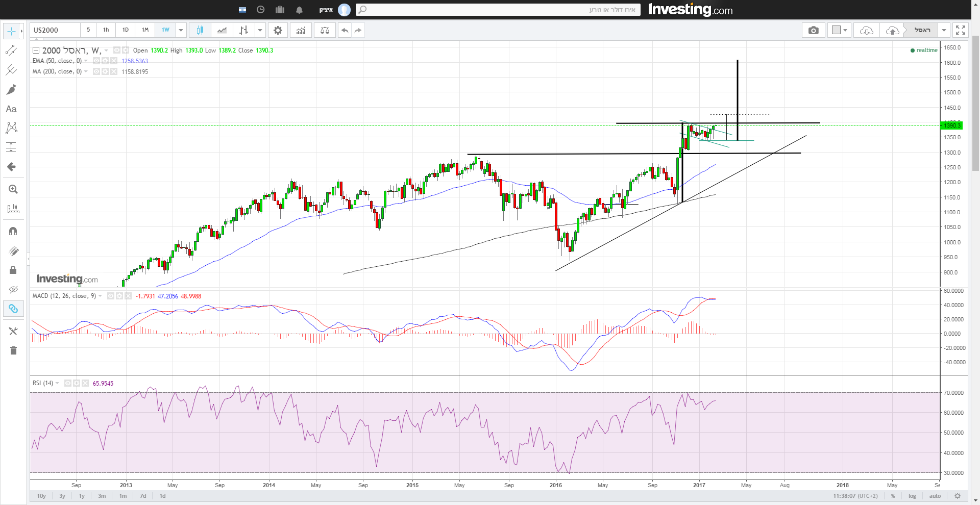Image resolution: width=980 pixels, height=505 pixels.
Task: Select the text annotation tool
Action: [11, 109]
